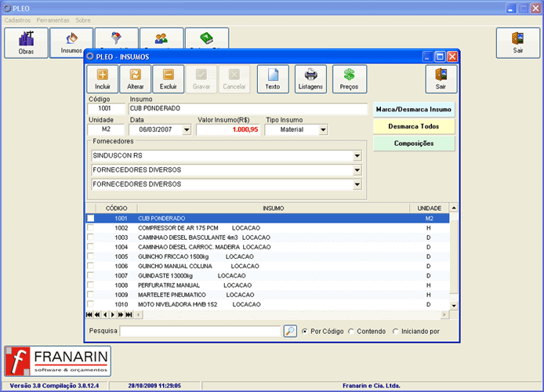Viewport: 544px width, 392px height.
Task: Go to previous record single arrow
Action: [x=105, y=314]
